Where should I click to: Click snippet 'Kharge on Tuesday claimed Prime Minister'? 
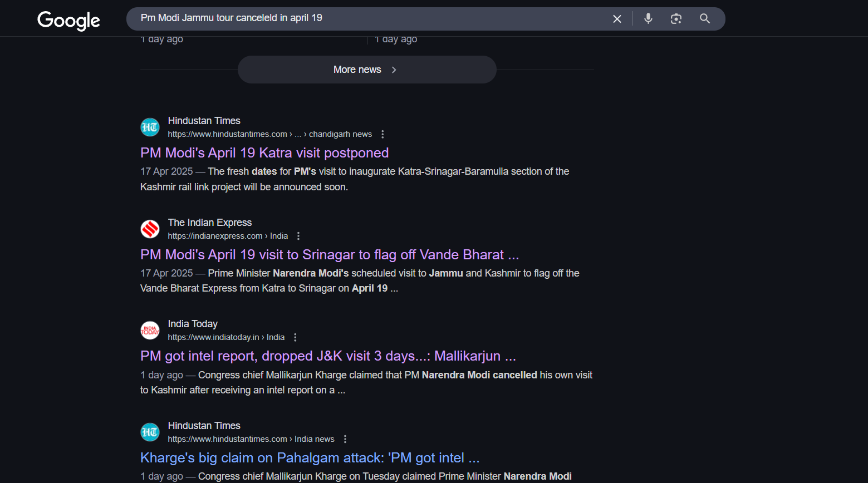(x=356, y=476)
